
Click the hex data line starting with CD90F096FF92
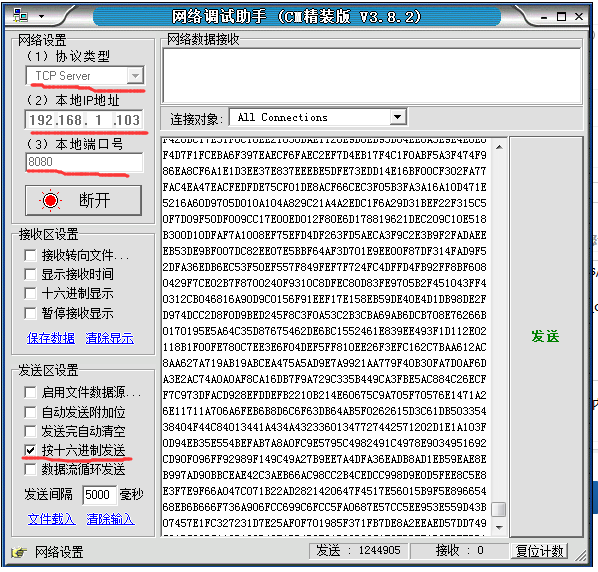[325, 459]
